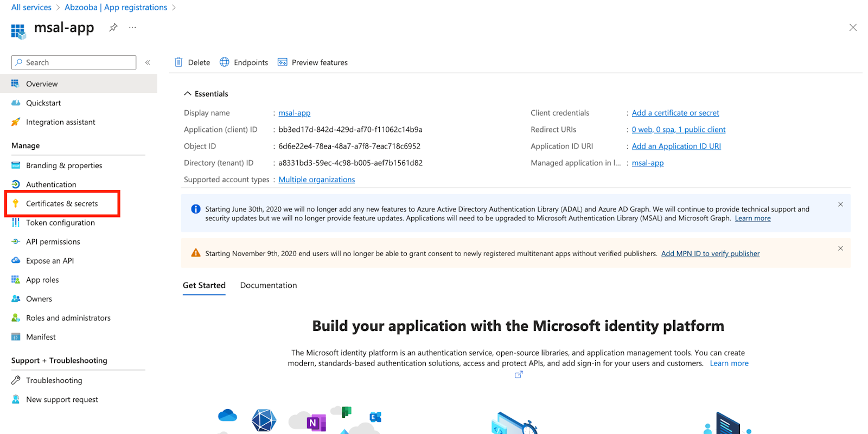Viewport: 868px width, 434px height.
Task: Click Add a certificate or secret link
Action: (x=675, y=113)
